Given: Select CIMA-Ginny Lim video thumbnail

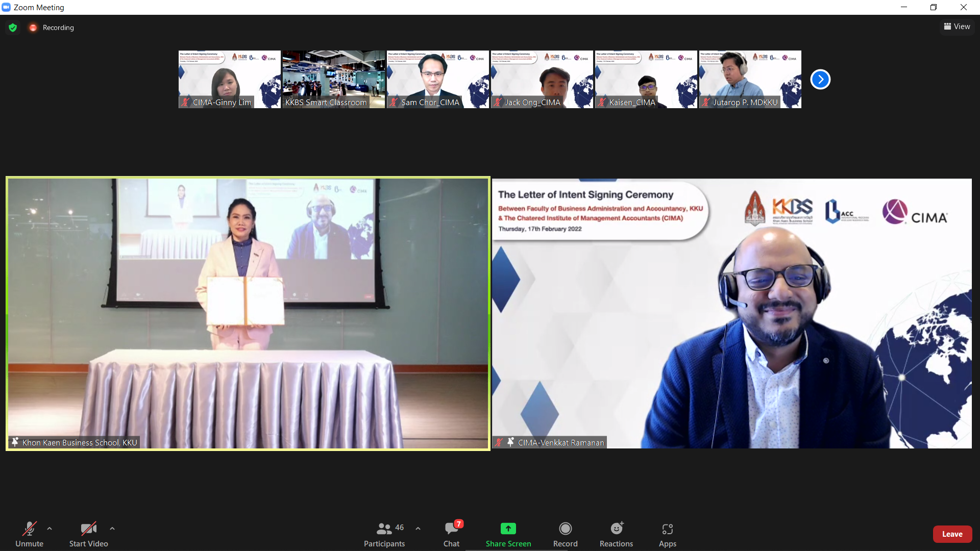Looking at the screenshot, I should [x=230, y=79].
